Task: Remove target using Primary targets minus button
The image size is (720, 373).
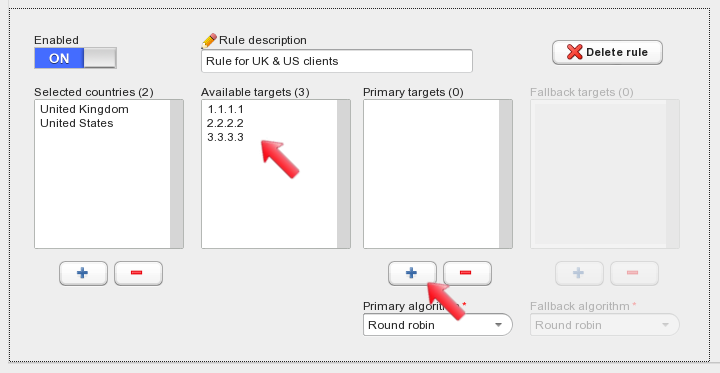Action: 467,273
